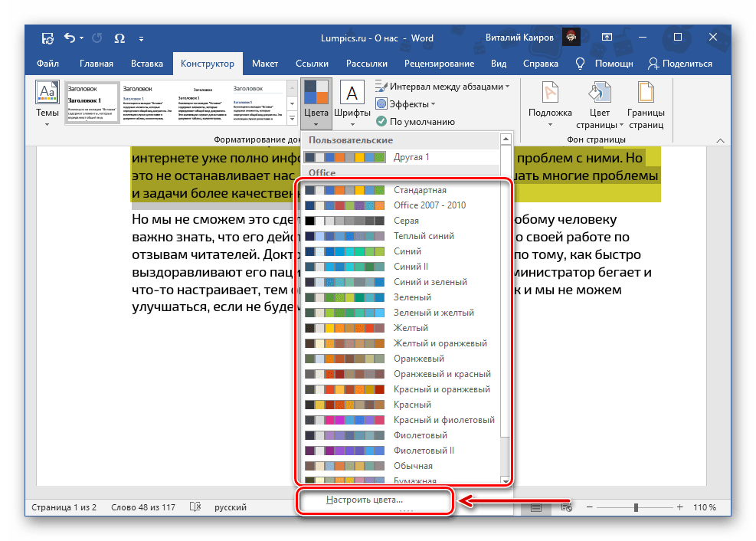Click the zoom out minus button
This screenshot has height=541, width=756.
click(590, 507)
